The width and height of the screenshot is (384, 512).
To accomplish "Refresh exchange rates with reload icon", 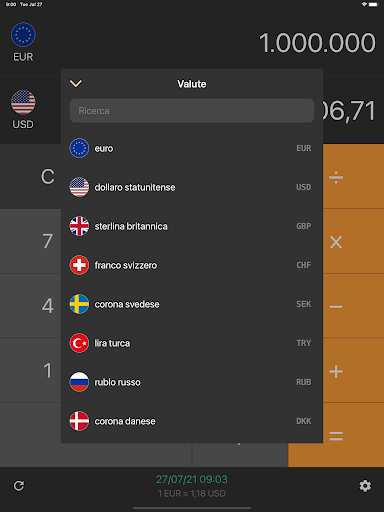I will pos(19,486).
